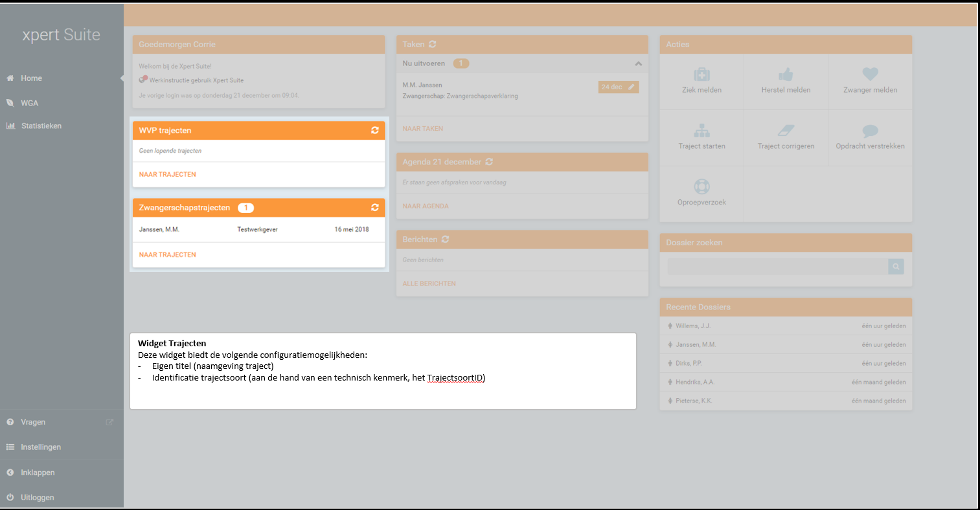Open the Werkinstructie gebruik Xpert Suite link
This screenshot has width=980, height=510.
196,80
